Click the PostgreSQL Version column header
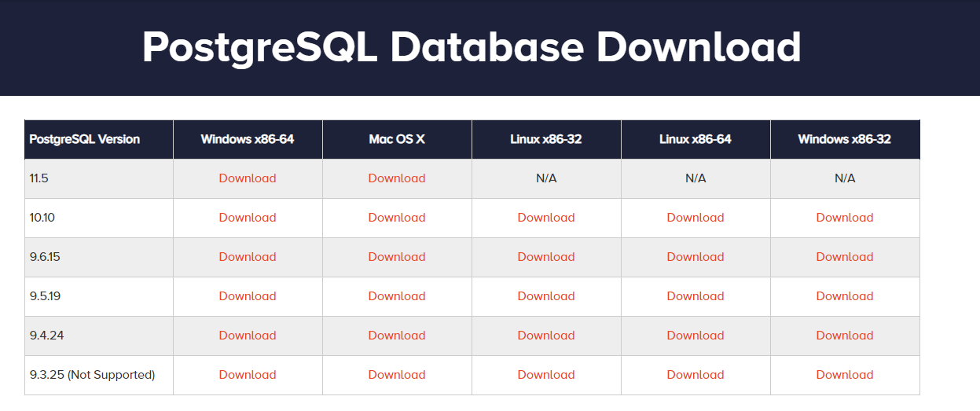This screenshot has height=411, width=980. 85,139
